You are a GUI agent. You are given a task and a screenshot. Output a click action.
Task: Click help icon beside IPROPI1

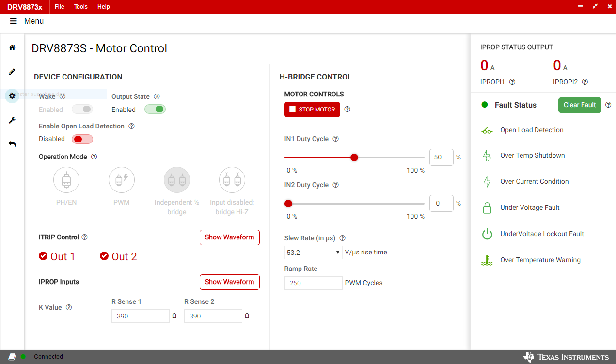tap(512, 82)
